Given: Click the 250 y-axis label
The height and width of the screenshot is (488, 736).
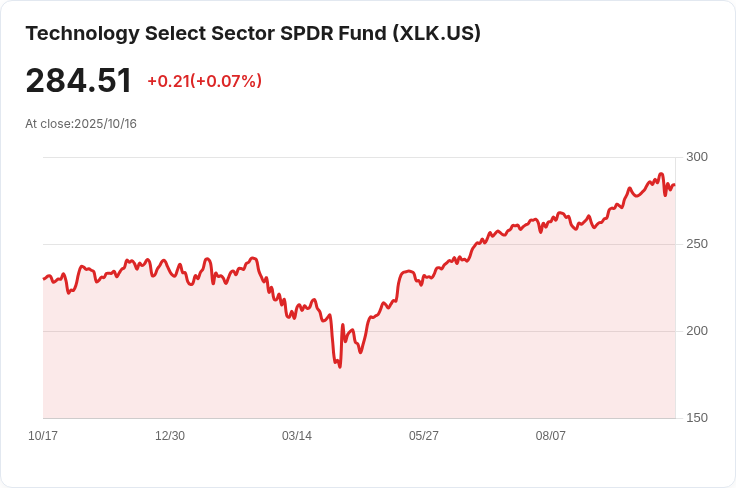Looking at the screenshot, I should 697,244.
